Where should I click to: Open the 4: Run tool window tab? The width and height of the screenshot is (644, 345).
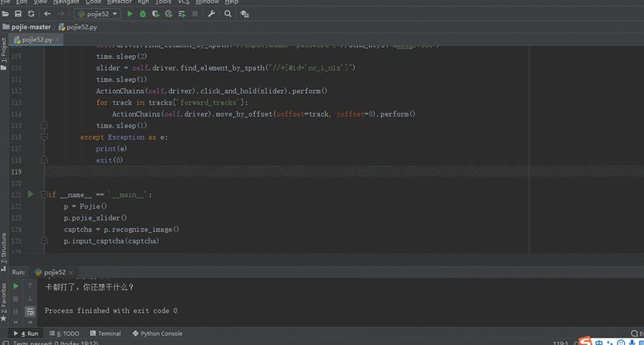point(26,334)
